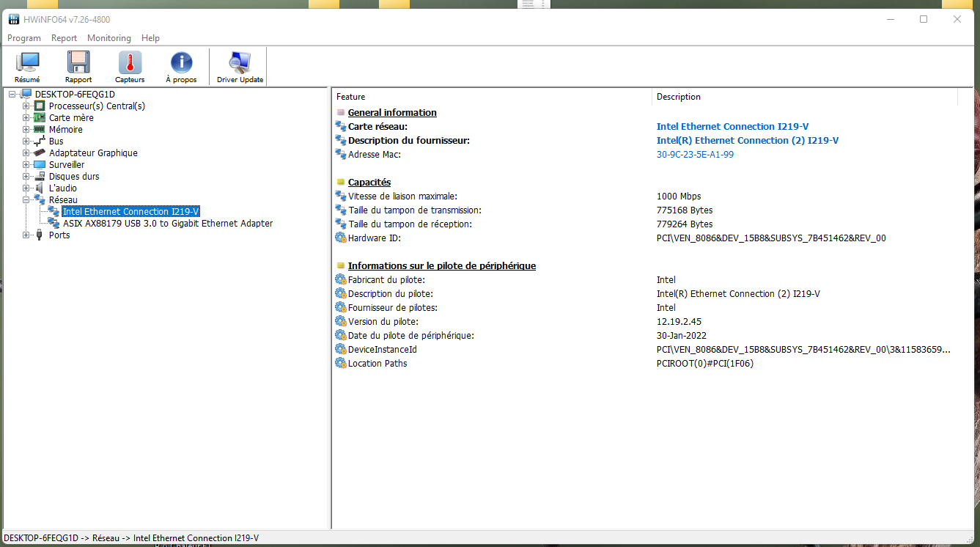
Task: Click the Disques durs drive icon
Action: click(x=40, y=176)
